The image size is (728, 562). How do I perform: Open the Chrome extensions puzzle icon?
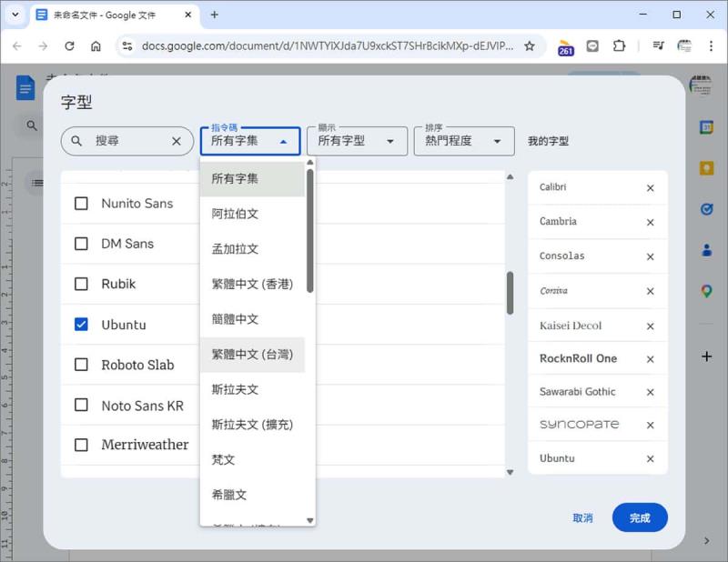(x=620, y=44)
